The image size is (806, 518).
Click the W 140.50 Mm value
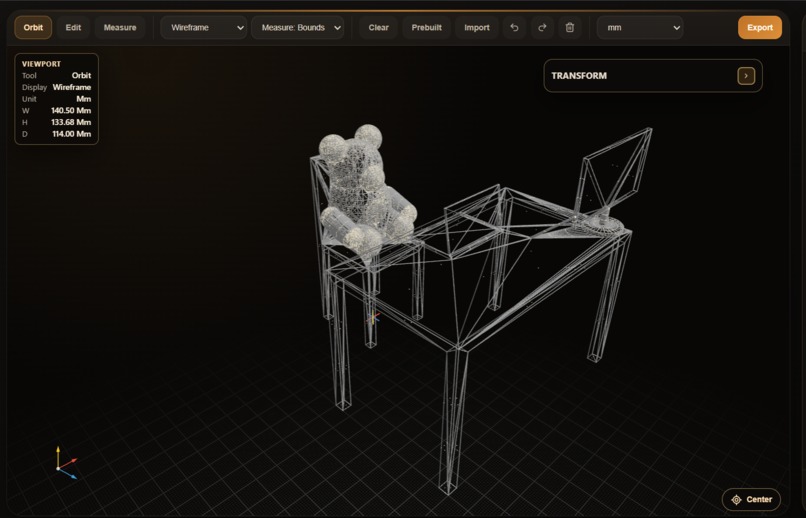point(71,110)
